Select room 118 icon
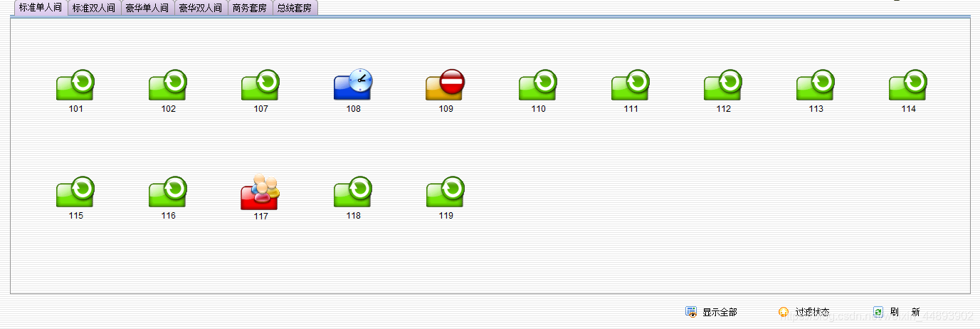 (x=353, y=192)
